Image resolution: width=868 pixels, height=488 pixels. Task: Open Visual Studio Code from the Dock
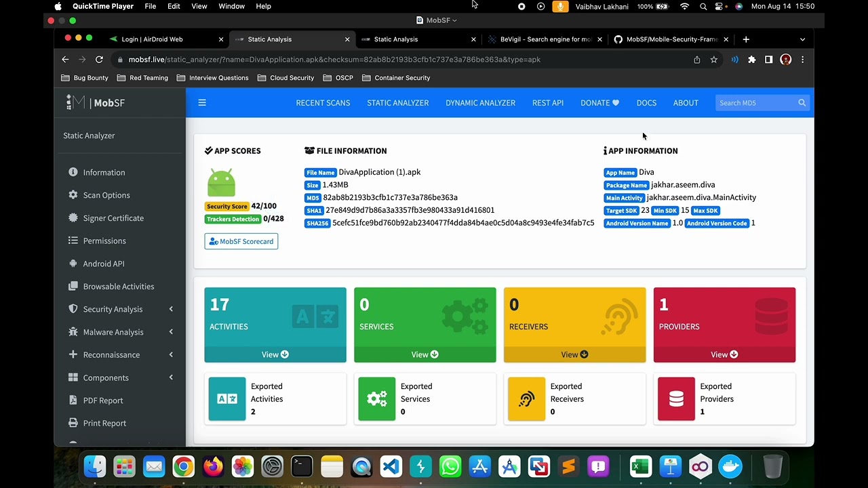click(x=391, y=466)
